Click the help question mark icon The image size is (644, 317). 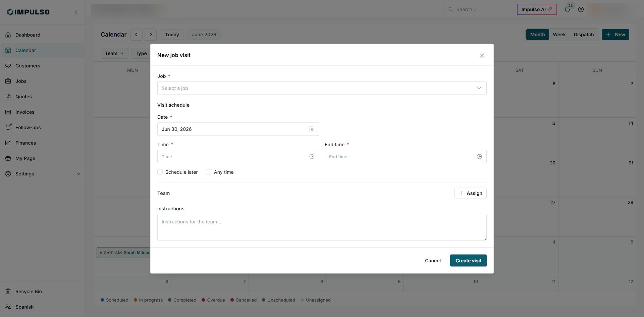click(581, 9)
